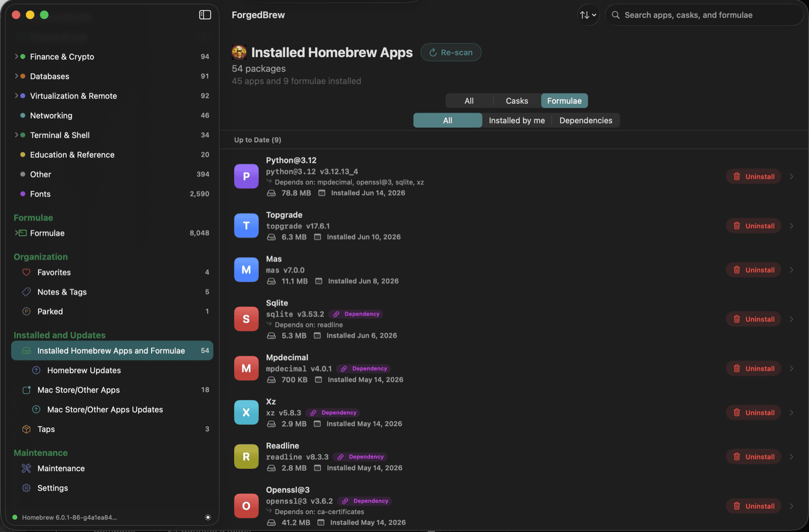Click the Mac Store/Other Apps icon
The width and height of the screenshot is (809, 532).
[x=26, y=390]
